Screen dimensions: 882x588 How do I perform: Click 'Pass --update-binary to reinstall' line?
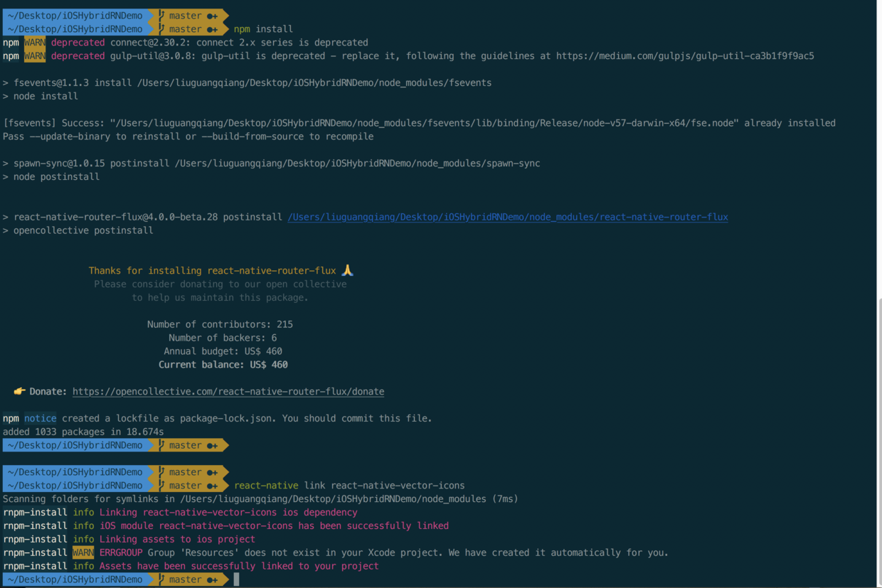188,137
